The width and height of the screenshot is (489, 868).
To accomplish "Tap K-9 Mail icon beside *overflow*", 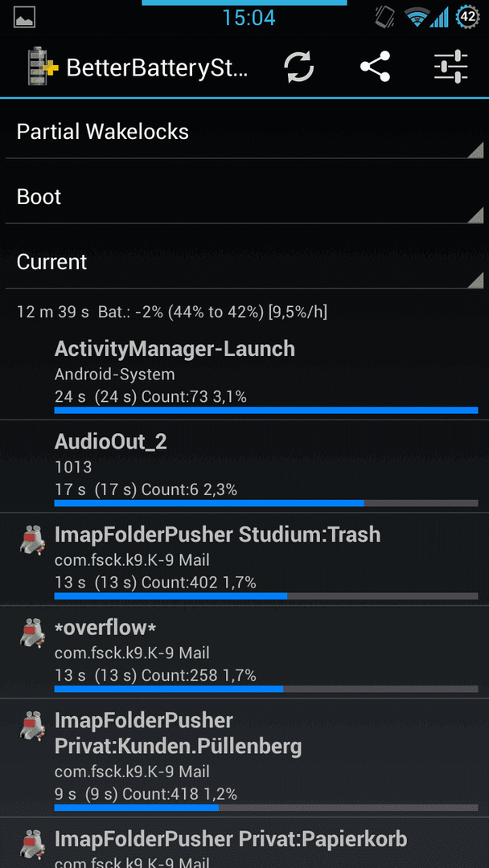I will [32, 633].
